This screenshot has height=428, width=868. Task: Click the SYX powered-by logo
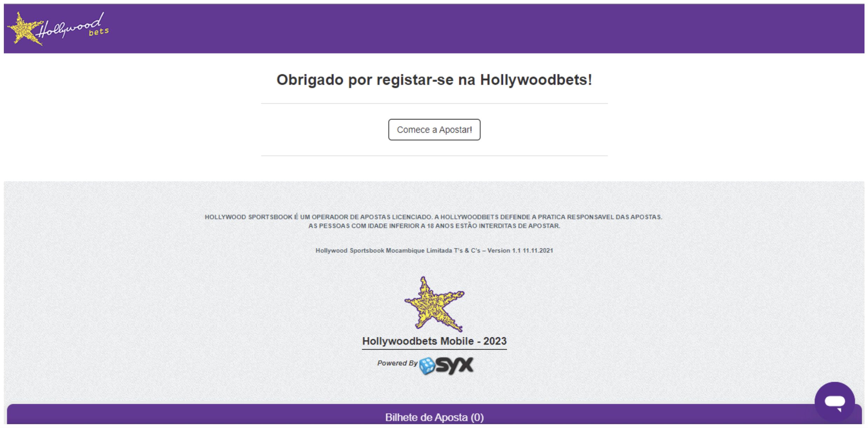(446, 366)
